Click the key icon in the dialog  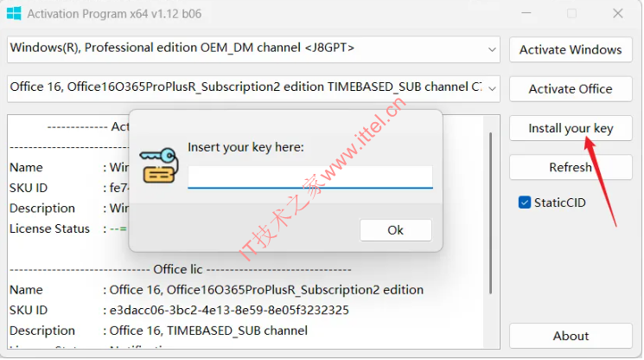point(159,165)
